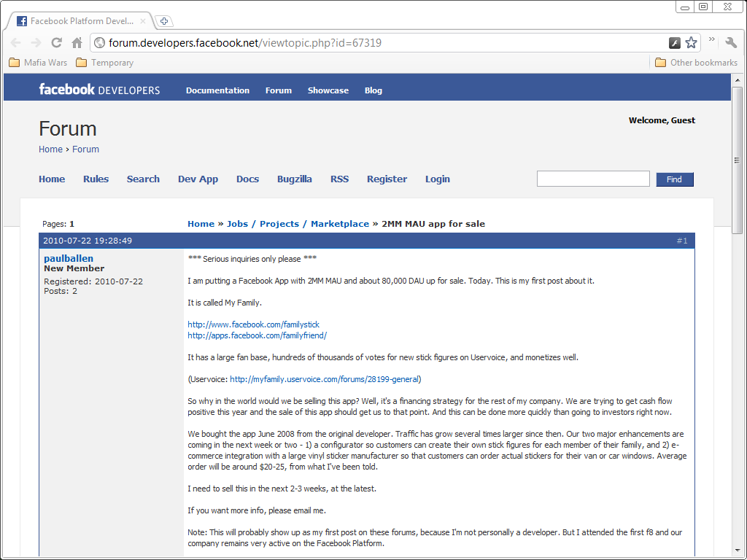Viewport: 747px width, 560px height.
Task: Bookmark this page with the star icon
Action: 691,43
